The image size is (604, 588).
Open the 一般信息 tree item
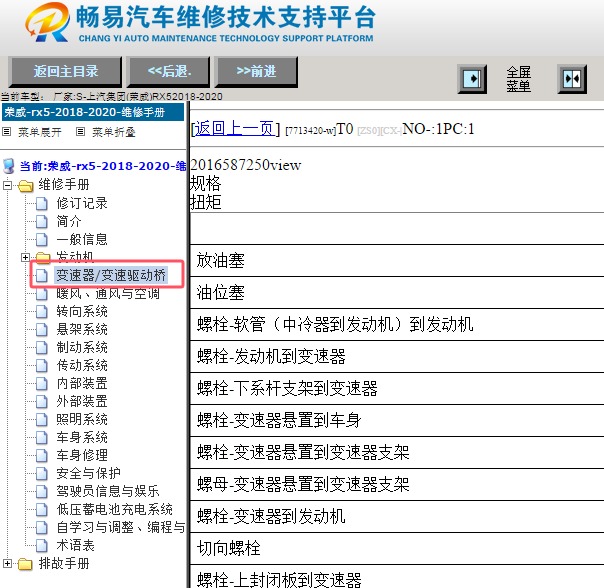(82, 239)
